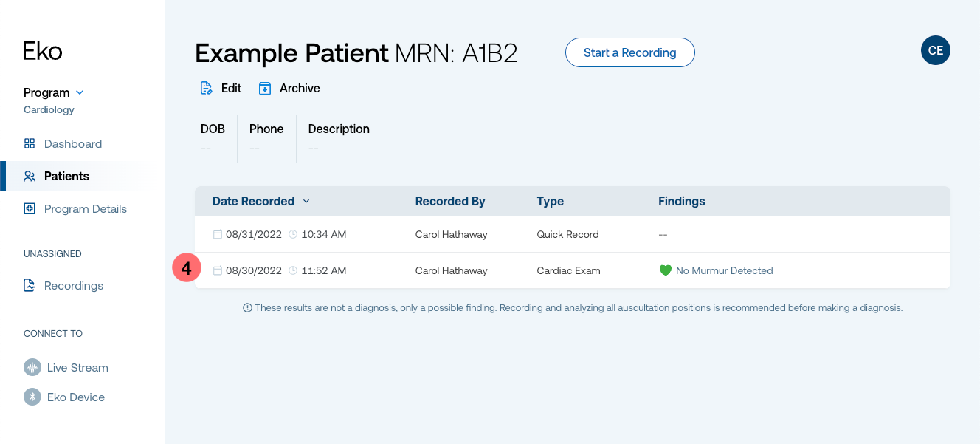Image resolution: width=980 pixels, height=444 pixels.
Task: Click the Patients people icon
Action: [x=30, y=176]
